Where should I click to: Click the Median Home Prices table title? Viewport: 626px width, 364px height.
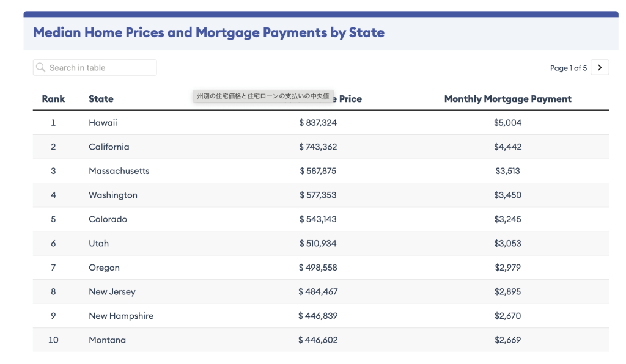pyautogui.click(x=208, y=33)
